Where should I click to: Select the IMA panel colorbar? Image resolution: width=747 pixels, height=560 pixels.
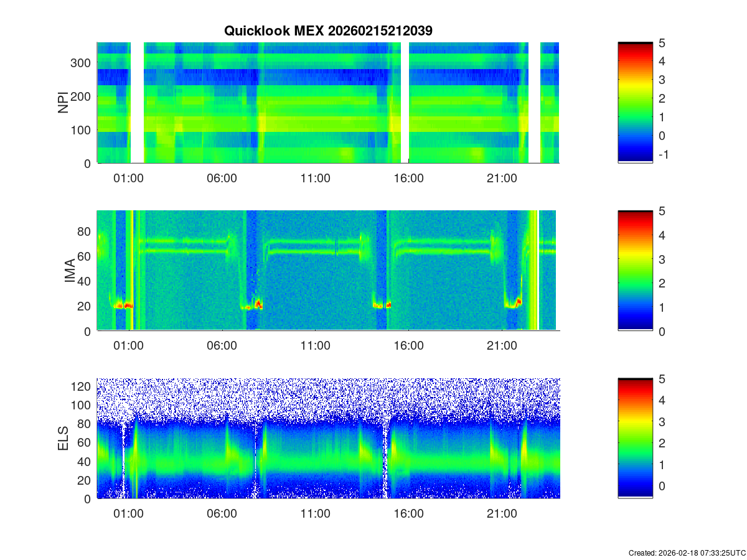pyautogui.click(x=635, y=271)
